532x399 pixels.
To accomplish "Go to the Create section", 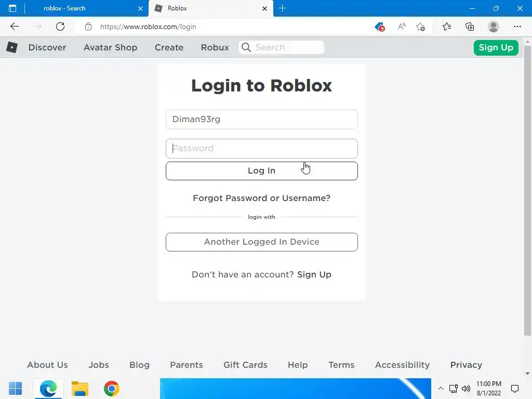I will click(169, 47).
